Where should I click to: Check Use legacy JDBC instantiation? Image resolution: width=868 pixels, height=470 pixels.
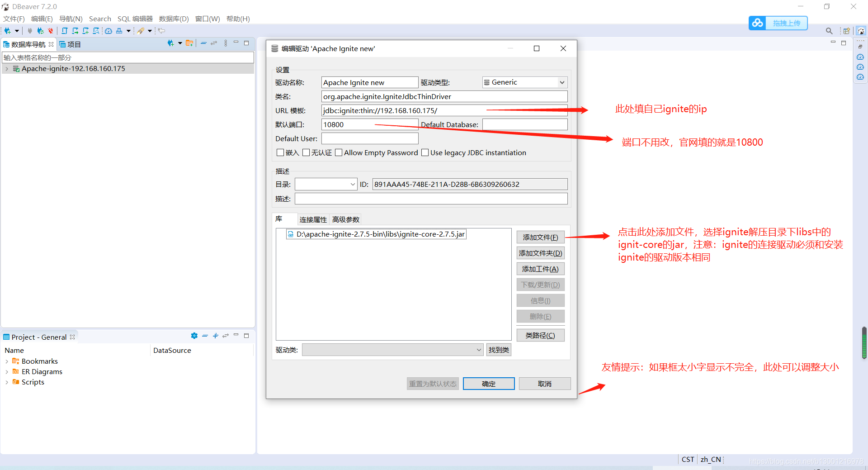pyautogui.click(x=425, y=152)
